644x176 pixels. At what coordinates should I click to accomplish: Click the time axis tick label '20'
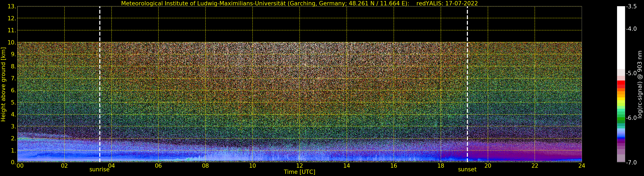pos(488,166)
